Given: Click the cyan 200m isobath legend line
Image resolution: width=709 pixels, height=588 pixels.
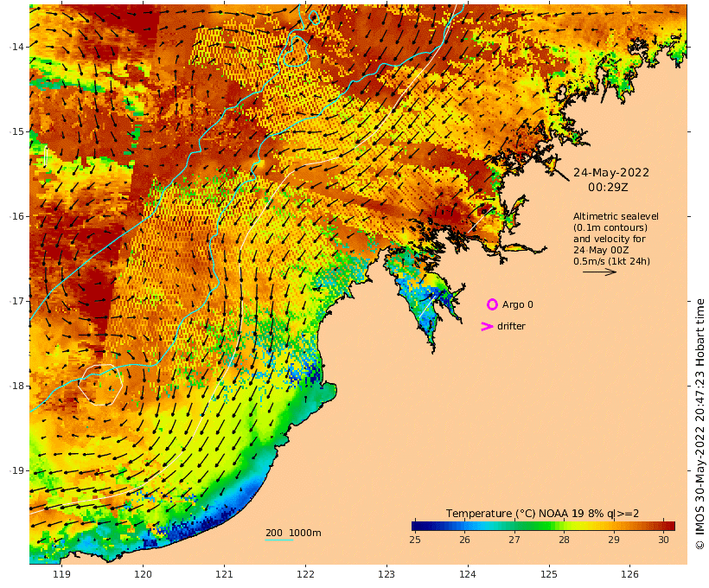Looking at the screenshot, I should [x=279, y=540].
